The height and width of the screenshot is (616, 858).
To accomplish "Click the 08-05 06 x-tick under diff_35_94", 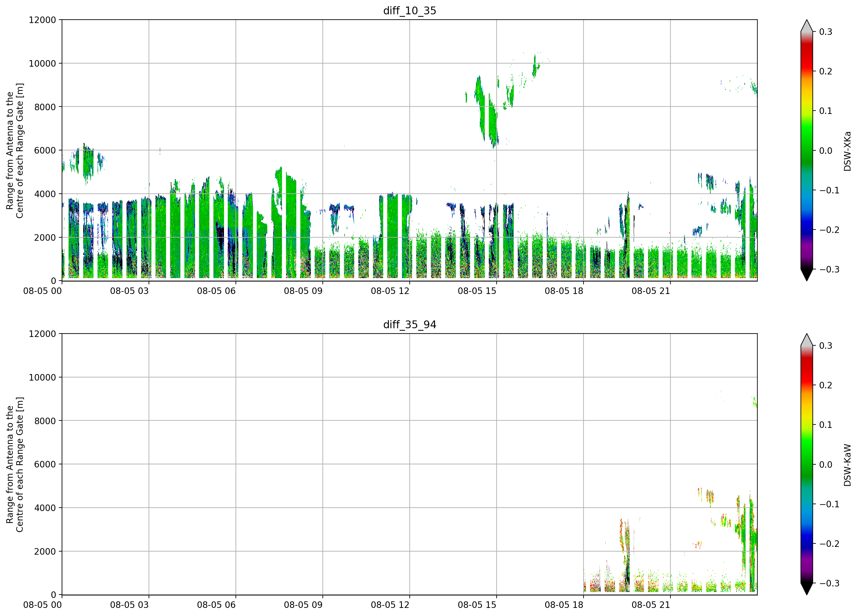I will [x=217, y=605].
